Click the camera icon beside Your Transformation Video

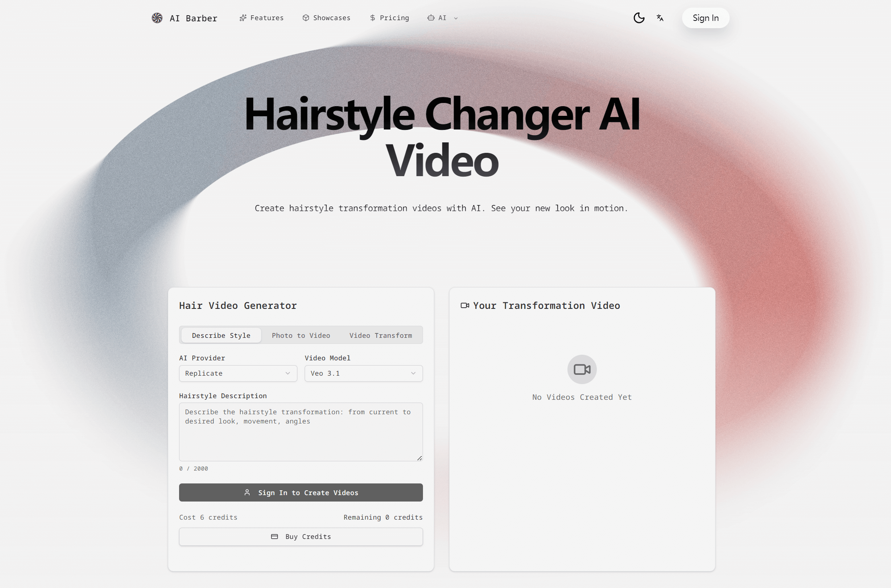[465, 305]
